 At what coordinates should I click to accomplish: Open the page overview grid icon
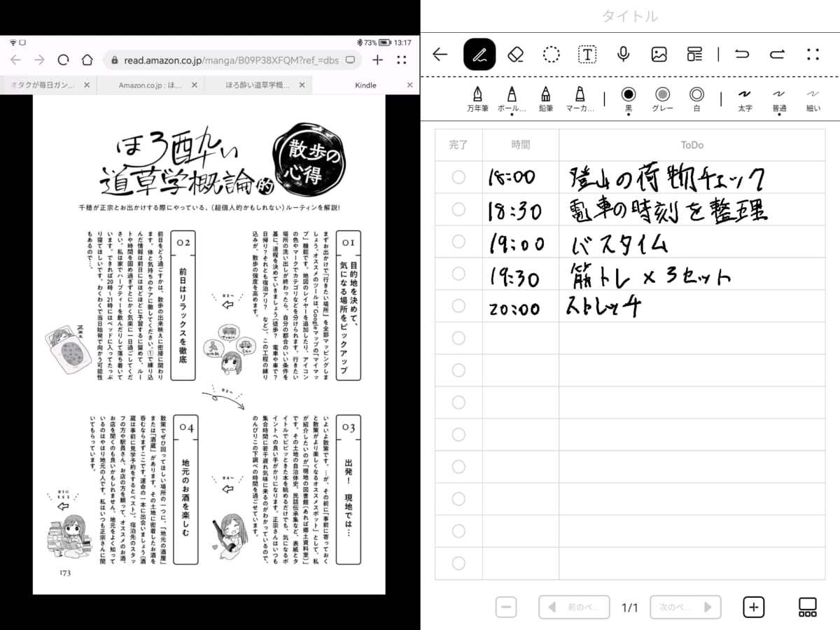807,607
